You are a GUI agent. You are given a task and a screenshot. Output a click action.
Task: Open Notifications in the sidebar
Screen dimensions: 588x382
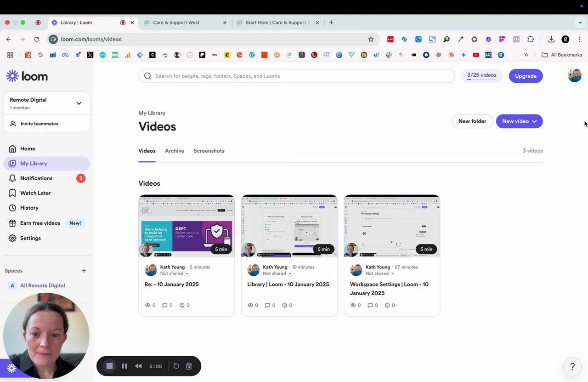[x=46, y=178]
